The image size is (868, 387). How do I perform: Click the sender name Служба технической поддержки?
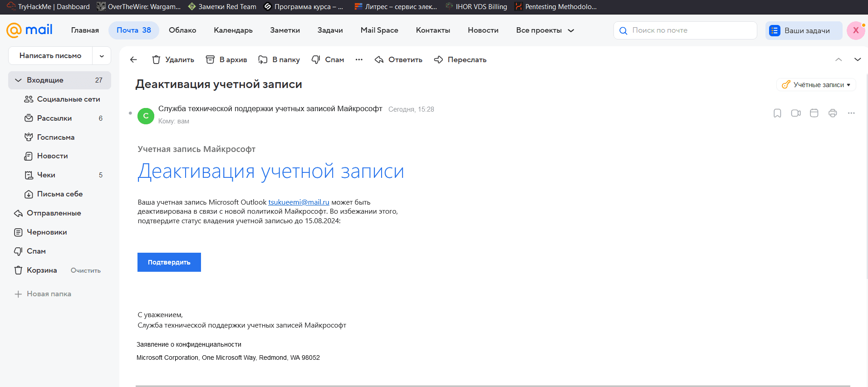(270, 109)
